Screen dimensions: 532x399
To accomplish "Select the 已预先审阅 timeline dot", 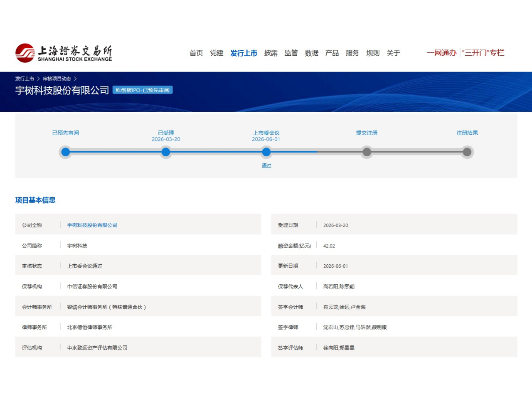I will tap(66, 152).
